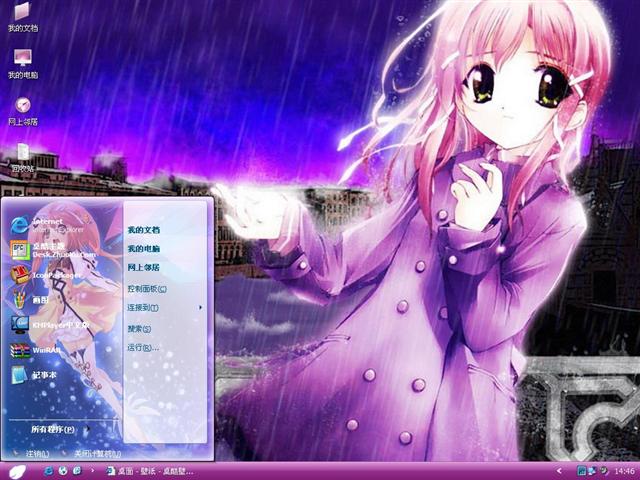The image size is (640, 480).
Task: Launch Internet Explorer from the start menu
Action: tap(48, 225)
